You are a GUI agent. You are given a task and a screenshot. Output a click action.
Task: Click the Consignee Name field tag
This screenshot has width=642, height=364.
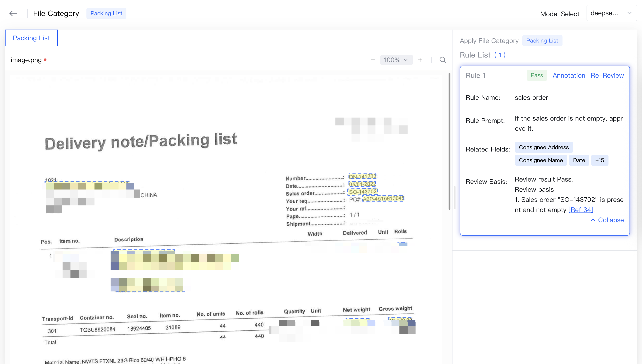click(541, 160)
